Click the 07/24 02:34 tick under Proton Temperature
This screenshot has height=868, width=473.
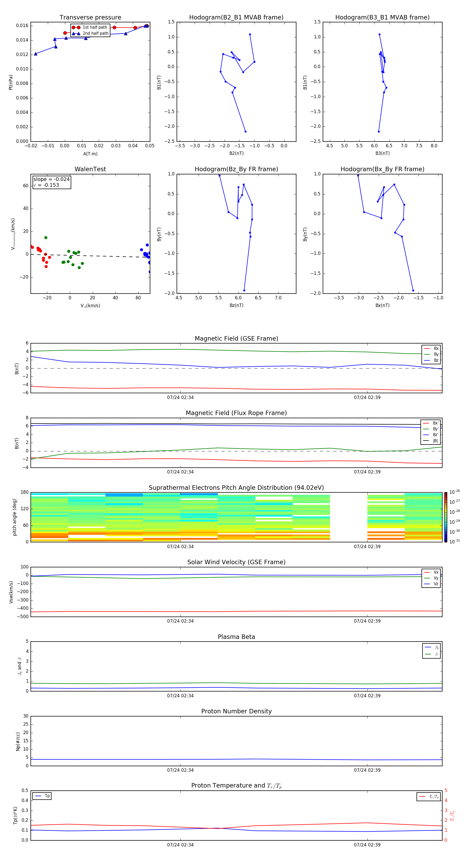coord(180,845)
